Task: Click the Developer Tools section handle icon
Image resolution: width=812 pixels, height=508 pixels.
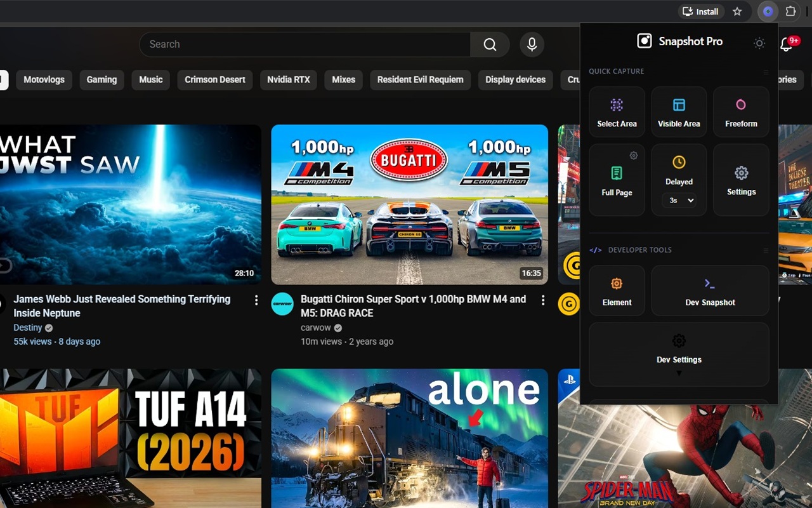Action: [766, 250]
